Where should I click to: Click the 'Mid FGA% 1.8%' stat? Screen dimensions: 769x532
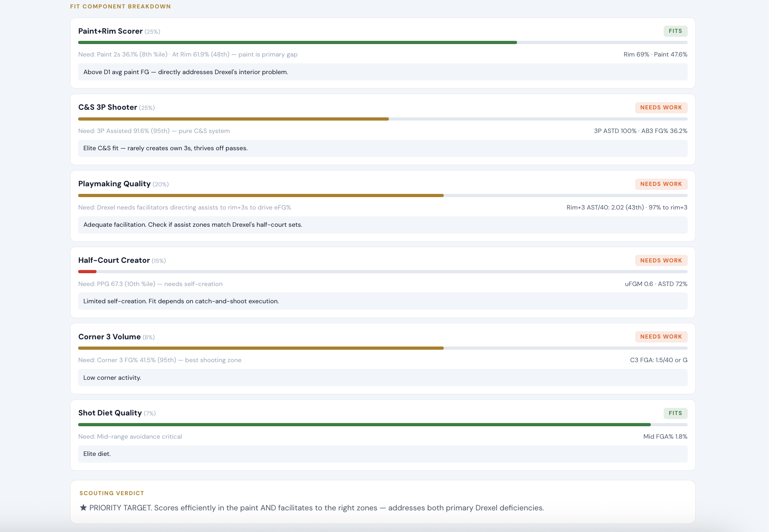point(665,437)
